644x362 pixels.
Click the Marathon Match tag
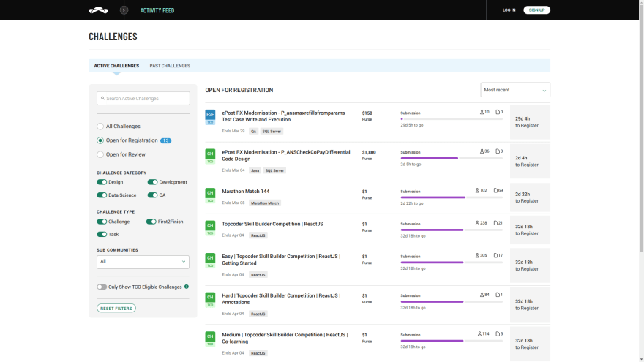click(265, 203)
